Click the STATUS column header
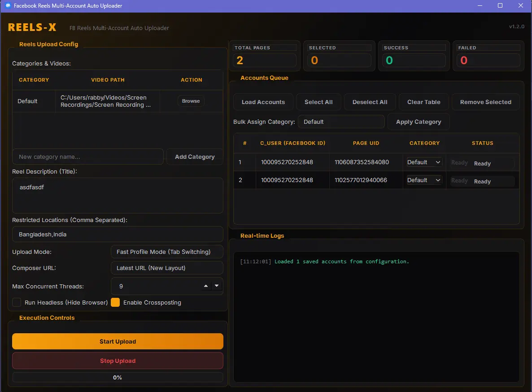This screenshot has width=532, height=392. tap(483, 143)
